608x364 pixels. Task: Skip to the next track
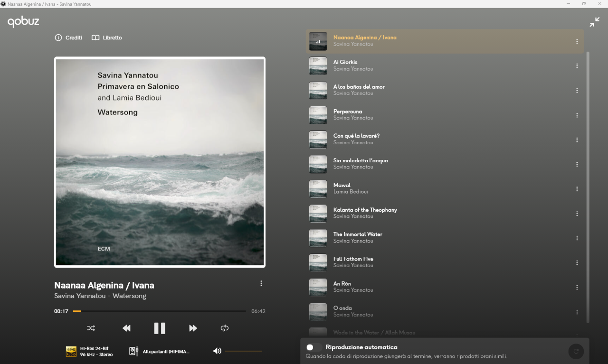[193, 328]
